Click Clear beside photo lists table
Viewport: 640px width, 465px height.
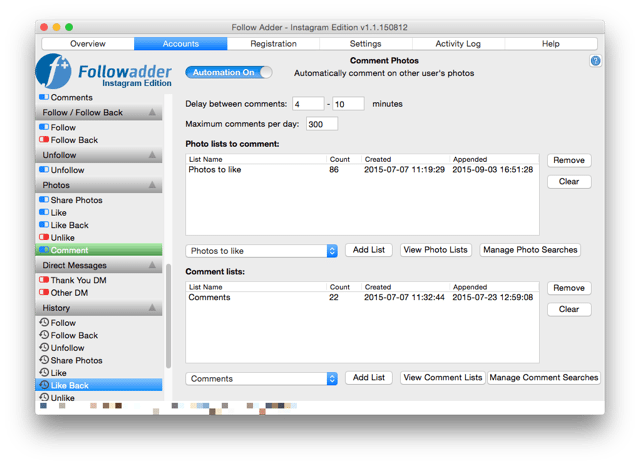click(569, 181)
